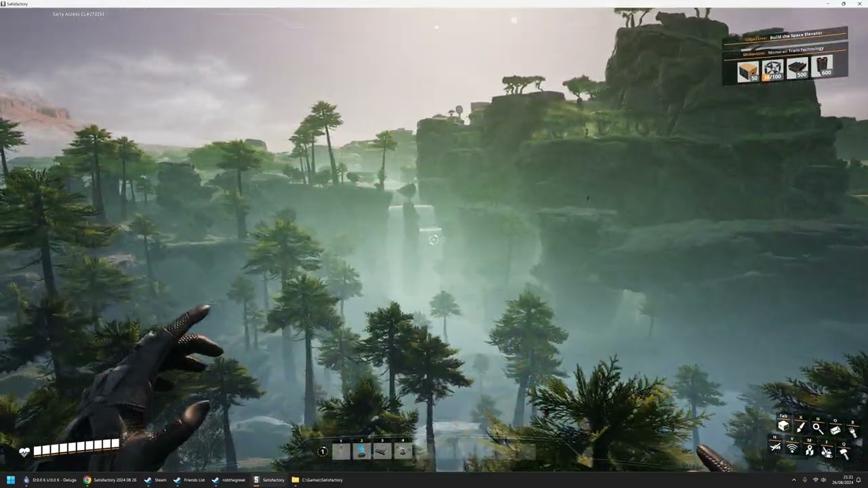Screen dimensions: 868x488
Task: Show hidden system tray icons
Action: [x=793, y=480]
